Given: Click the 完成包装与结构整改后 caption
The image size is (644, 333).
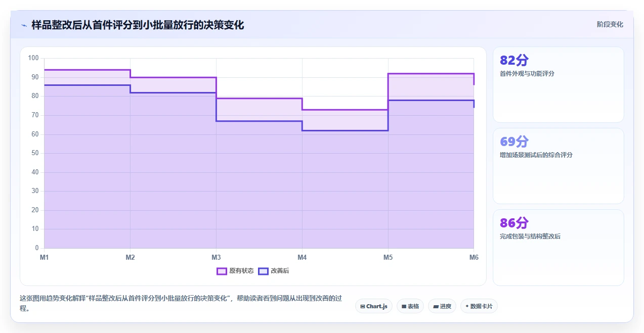Looking at the screenshot, I should [530, 236].
